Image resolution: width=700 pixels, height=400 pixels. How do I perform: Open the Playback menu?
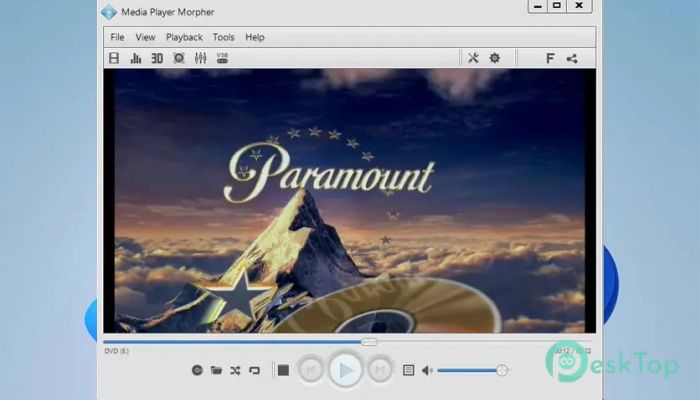point(184,37)
